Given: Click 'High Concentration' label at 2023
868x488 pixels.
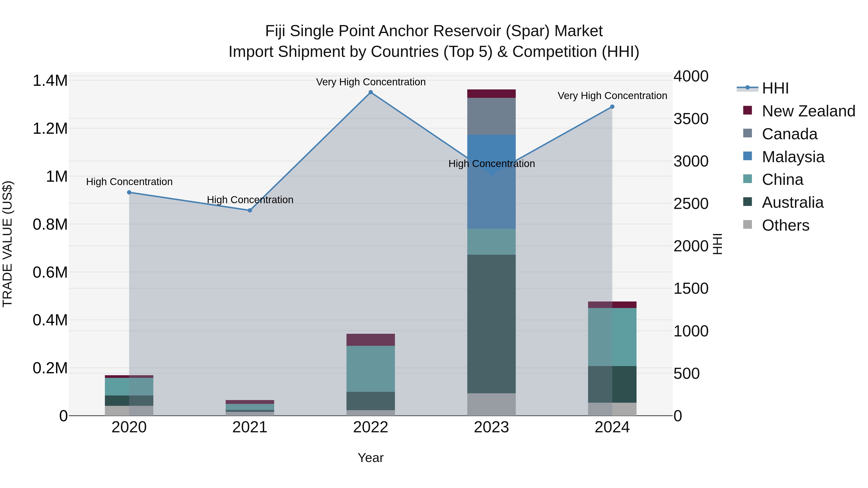Looking at the screenshot, I should click(492, 164).
